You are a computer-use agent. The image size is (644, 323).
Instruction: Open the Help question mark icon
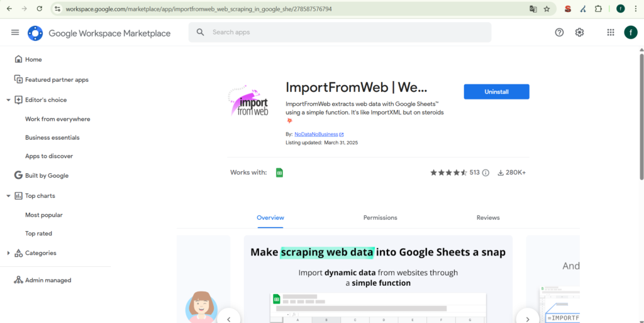tap(559, 33)
